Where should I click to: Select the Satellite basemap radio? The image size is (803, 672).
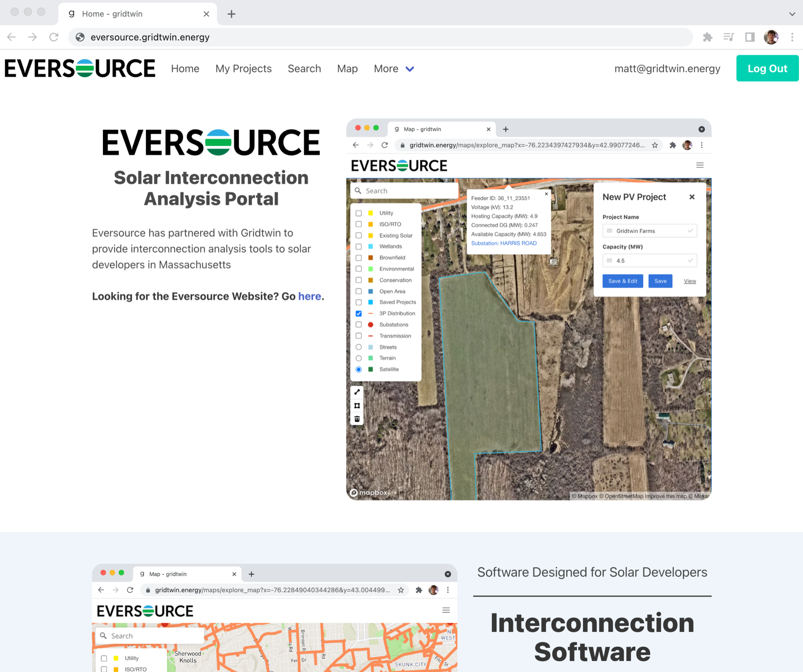click(358, 369)
